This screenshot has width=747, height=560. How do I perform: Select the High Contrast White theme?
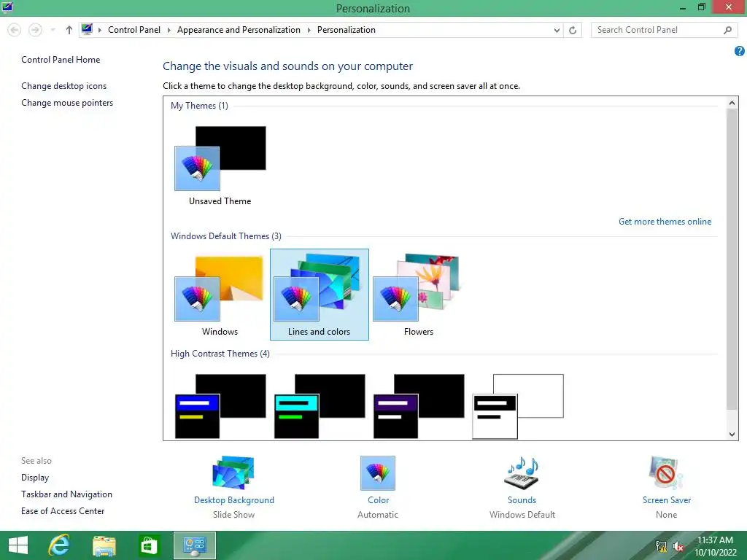[518, 405]
